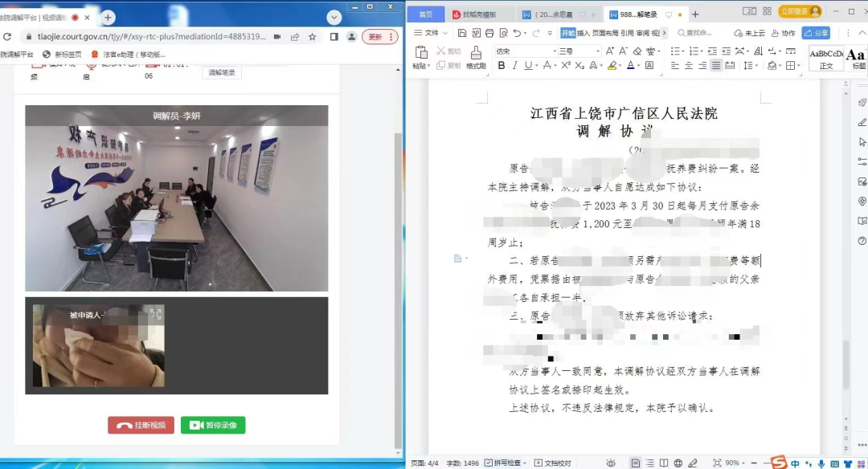
Task: Apply Subscript X₂ formatting
Action: point(579,65)
